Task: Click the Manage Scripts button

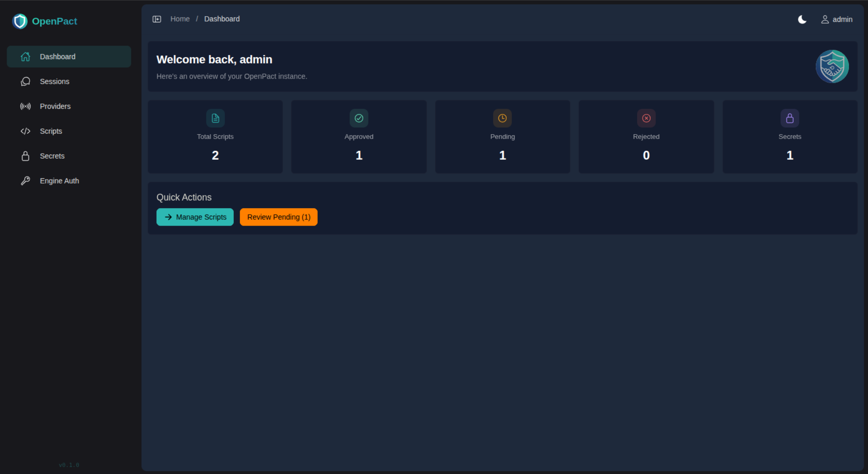Action: 195,217
